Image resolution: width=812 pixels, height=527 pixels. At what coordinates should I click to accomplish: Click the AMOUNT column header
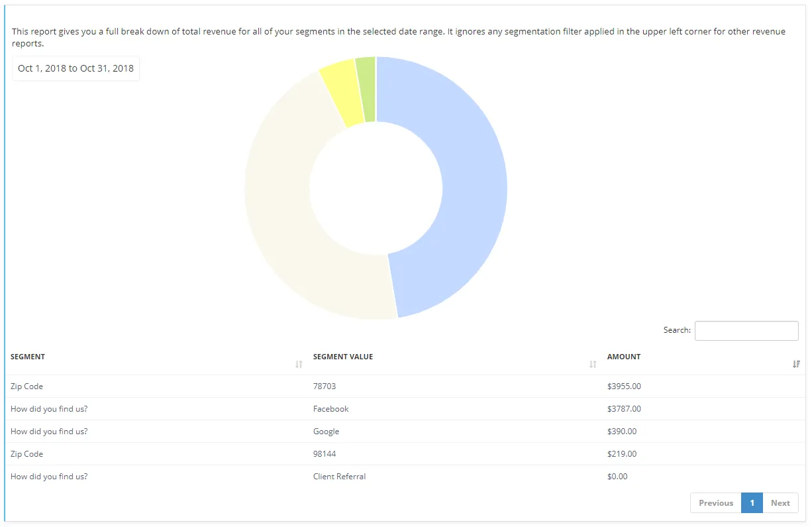pos(624,357)
